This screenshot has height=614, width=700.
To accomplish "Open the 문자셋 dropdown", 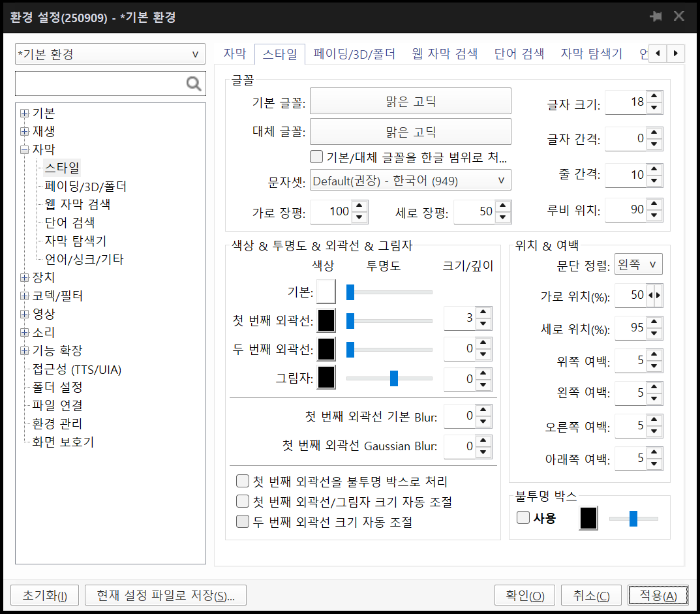I will (x=410, y=180).
